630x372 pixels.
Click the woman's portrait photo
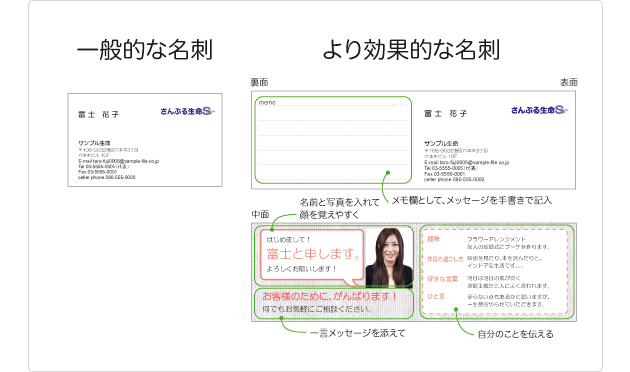(x=389, y=258)
